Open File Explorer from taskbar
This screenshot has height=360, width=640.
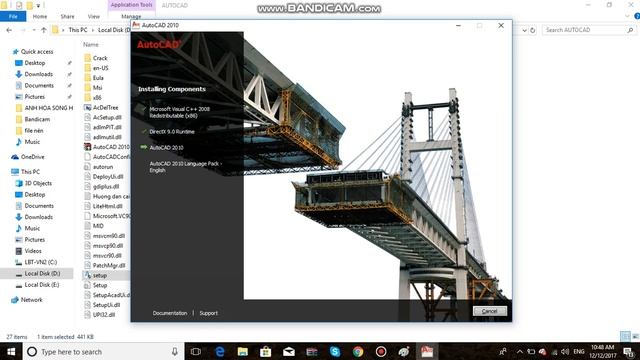pyautogui.click(x=242, y=351)
